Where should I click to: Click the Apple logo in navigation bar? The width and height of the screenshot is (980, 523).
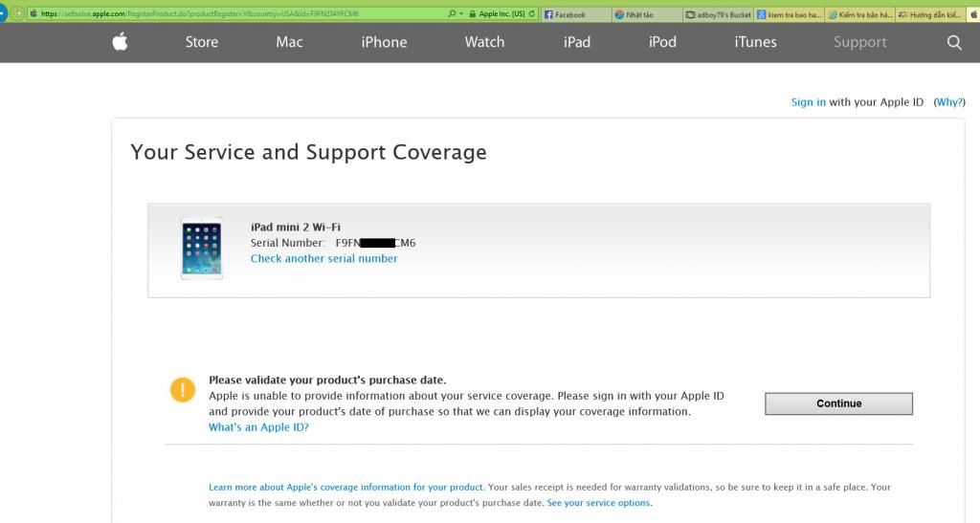pyautogui.click(x=120, y=42)
